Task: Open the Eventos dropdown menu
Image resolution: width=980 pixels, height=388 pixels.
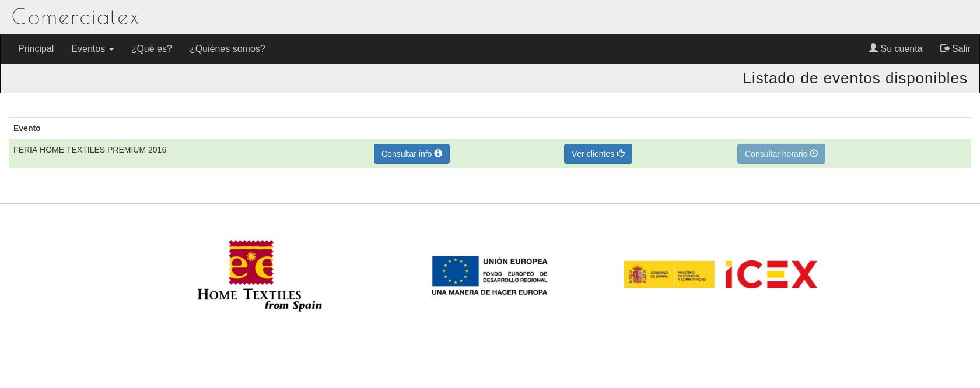Action: [x=88, y=49]
